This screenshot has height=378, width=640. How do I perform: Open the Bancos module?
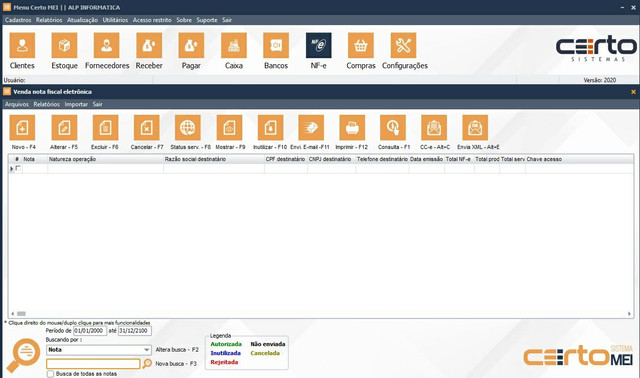tap(276, 45)
